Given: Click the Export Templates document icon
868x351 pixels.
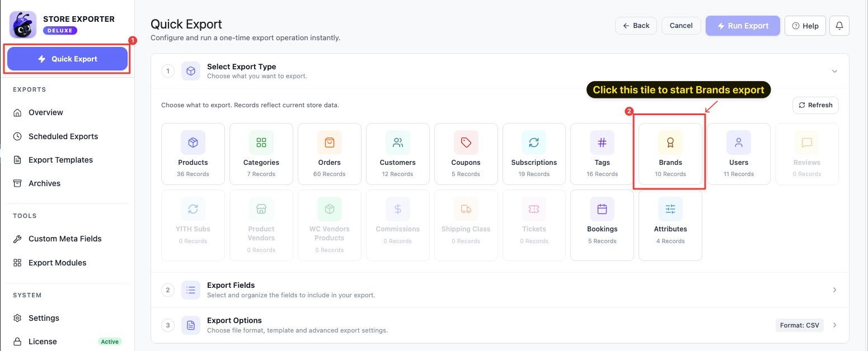Looking at the screenshot, I should (17, 160).
